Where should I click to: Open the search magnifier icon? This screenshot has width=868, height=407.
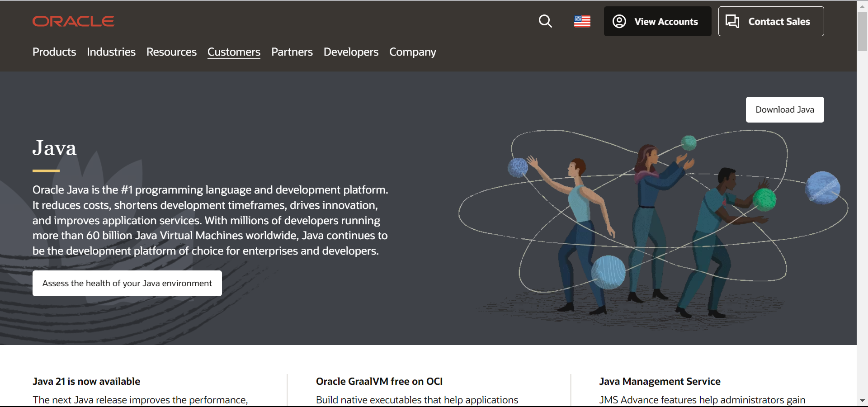(x=545, y=21)
